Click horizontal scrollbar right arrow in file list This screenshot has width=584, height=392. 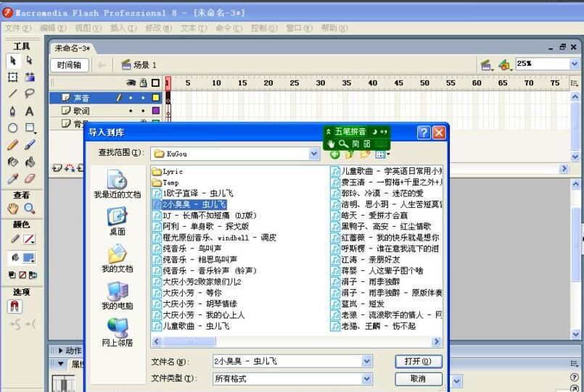[x=436, y=341]
